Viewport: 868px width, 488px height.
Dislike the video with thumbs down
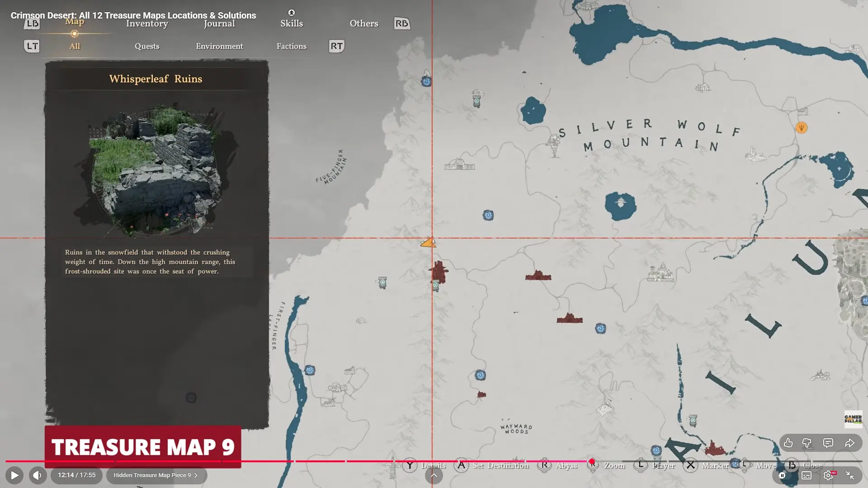click(807, 443)
